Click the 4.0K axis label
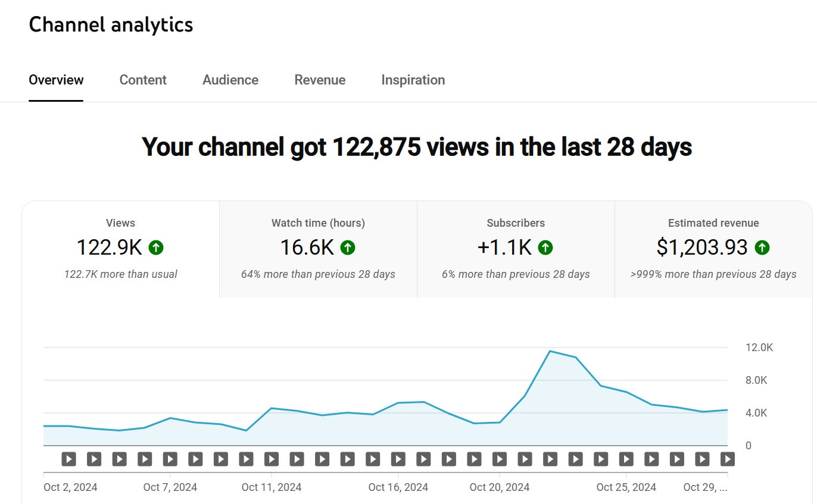 tap(757, 413)
